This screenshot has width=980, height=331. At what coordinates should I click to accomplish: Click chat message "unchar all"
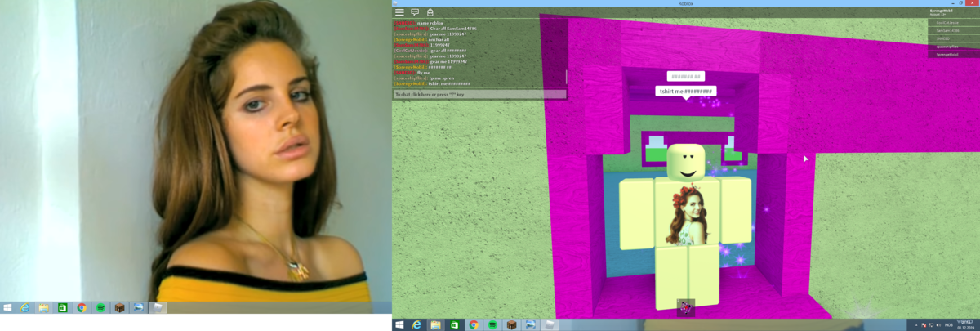(439, 39)
